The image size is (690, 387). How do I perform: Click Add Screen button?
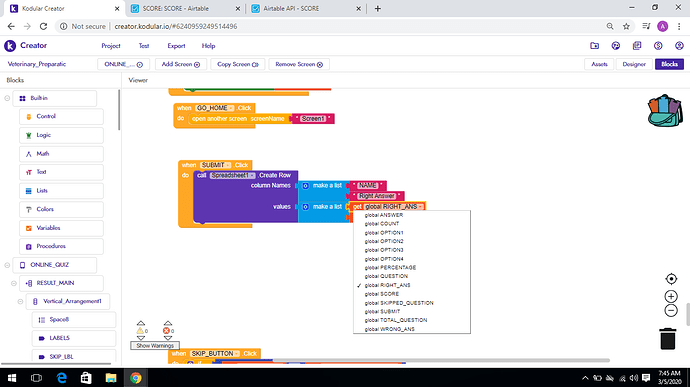pyautogui.click(x=180, y=64)
